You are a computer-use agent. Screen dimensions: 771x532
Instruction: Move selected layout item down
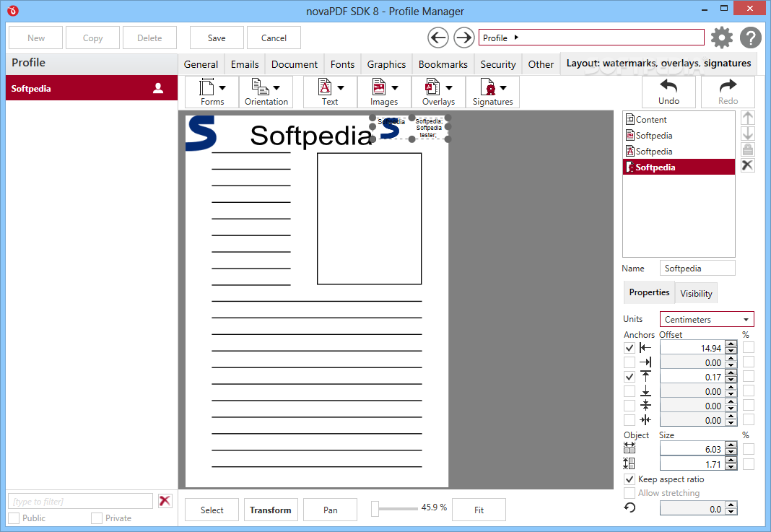pyautogui.click(x=747, y=134)
